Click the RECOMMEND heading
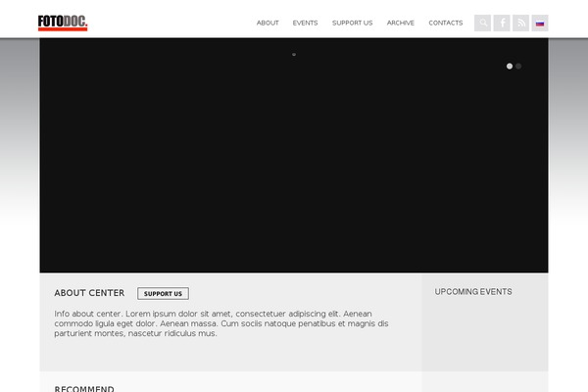The height and width of the screenshot is (392, 588). 84,389
